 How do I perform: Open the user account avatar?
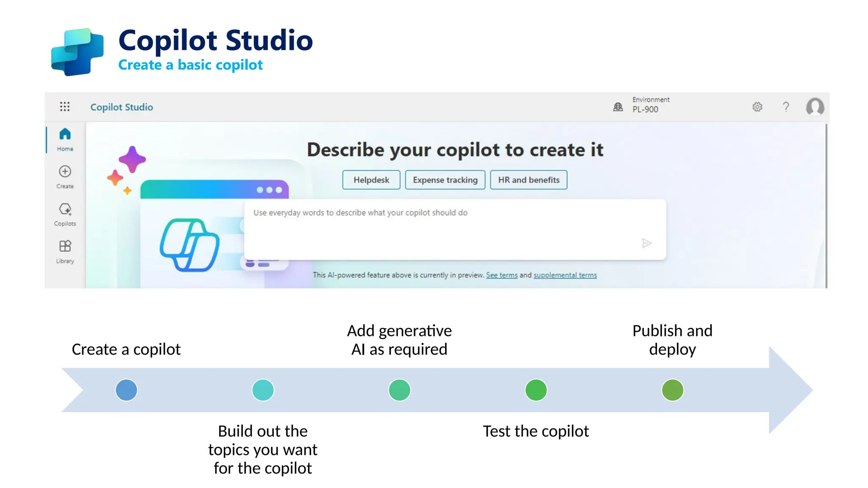(815, 107)
